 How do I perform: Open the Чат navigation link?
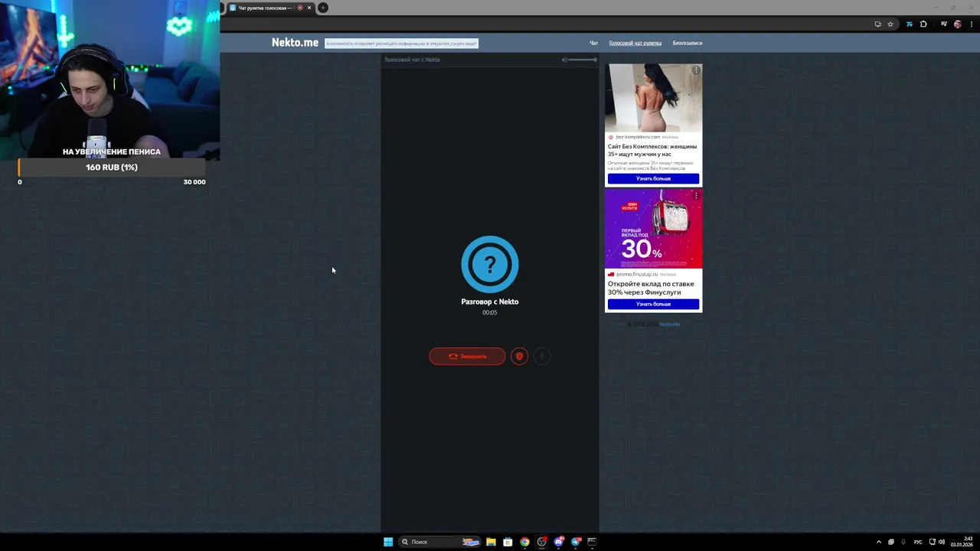pos(593,44)
